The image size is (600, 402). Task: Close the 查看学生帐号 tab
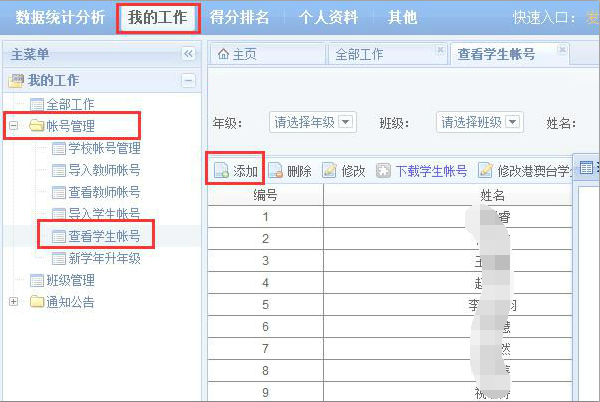click(562, 49)
